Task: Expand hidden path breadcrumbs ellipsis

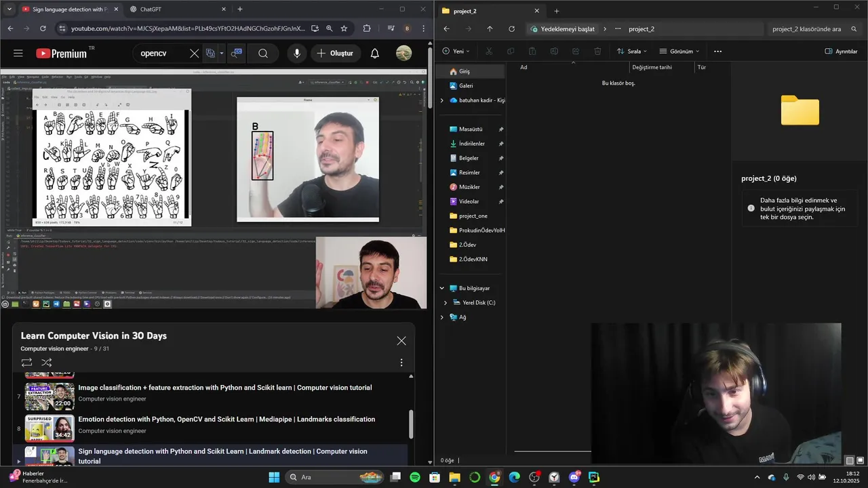Action: click(617, 29)
